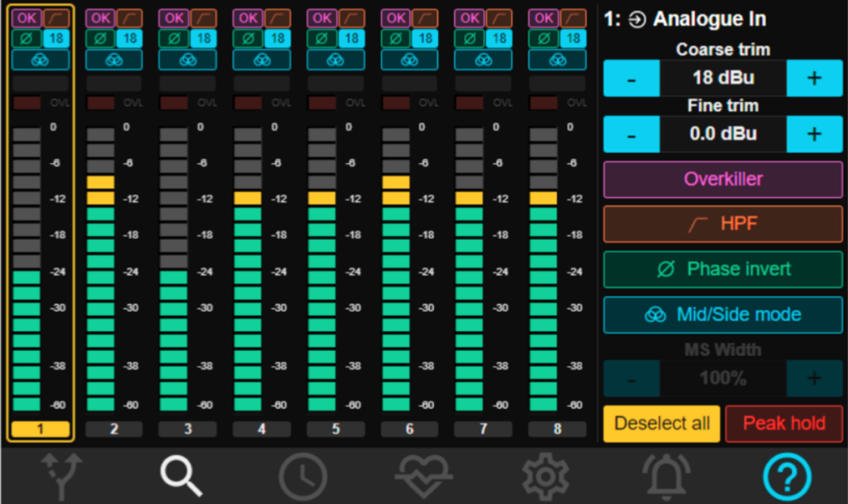The image size is (848, 504).
Task: Open the alarm bell notifications icon
Action: pyautogui.click(x=667, y=477)
